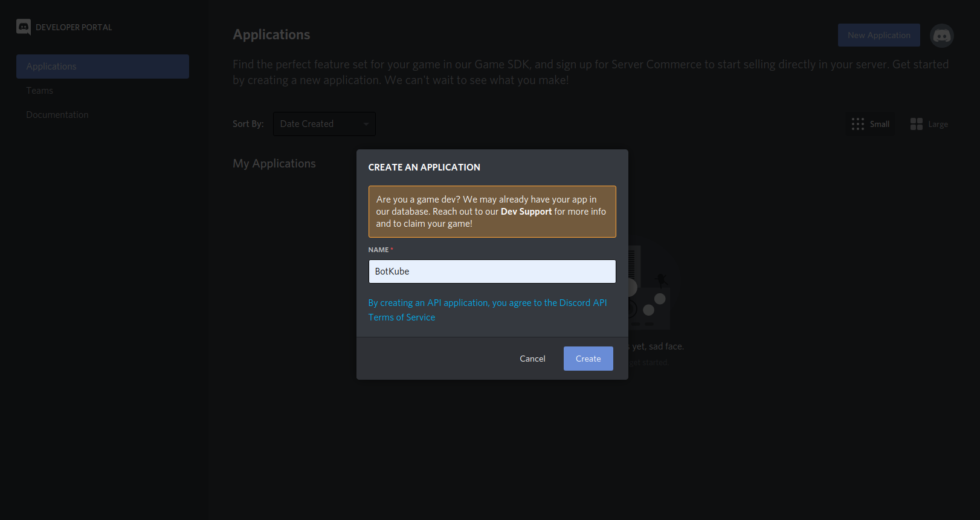Open the user avatar menu
This screenshot has height=520, width=980.
(941, 36)
